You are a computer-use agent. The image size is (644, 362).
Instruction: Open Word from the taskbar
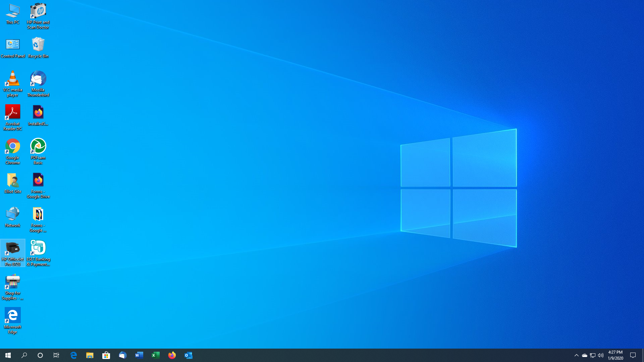point(139,355)
